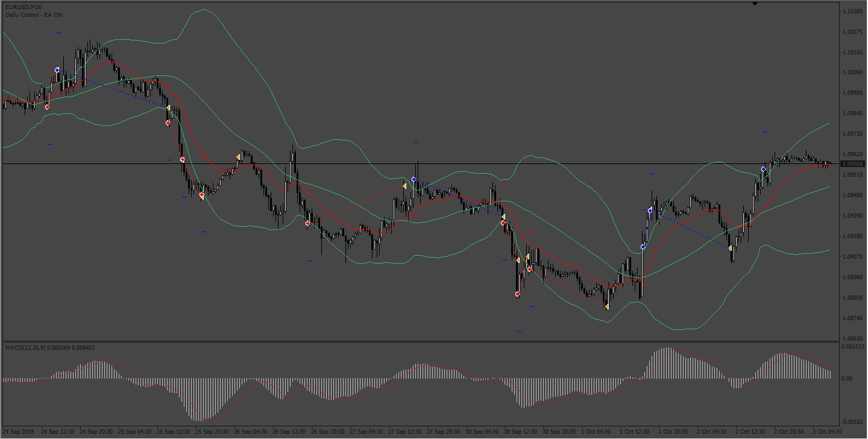Click time label '3 Oct 04:30'
This screenshot has width=868, height=439.
click(828, 432)
